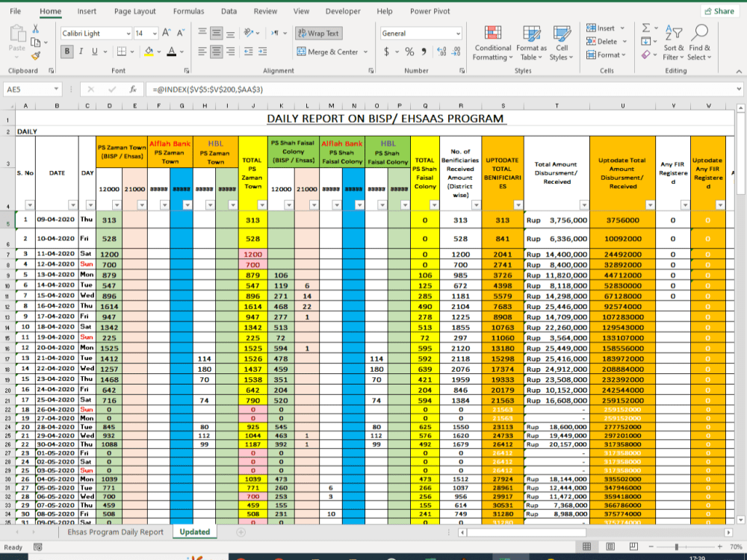Image resolution: width=747 pixels, height=560 pixels.
Task: Switch to Page Layout ribbon tab
Action: (x=134, y=11)
